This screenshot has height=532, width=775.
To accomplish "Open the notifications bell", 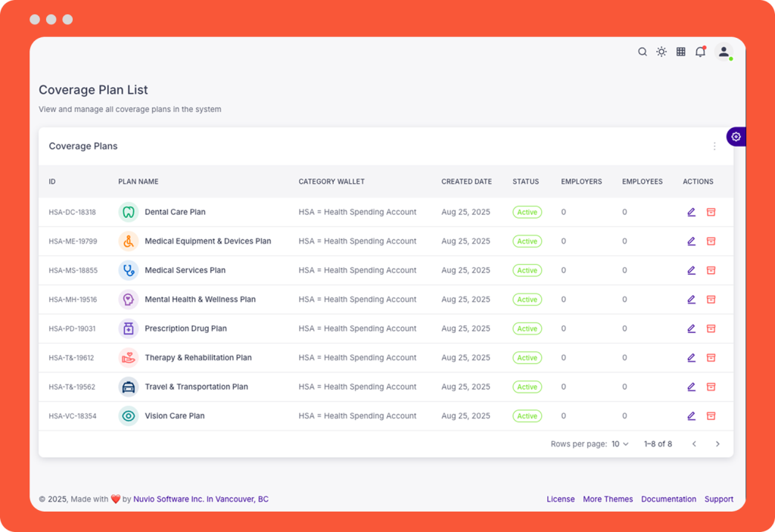I will coord(700,52).
